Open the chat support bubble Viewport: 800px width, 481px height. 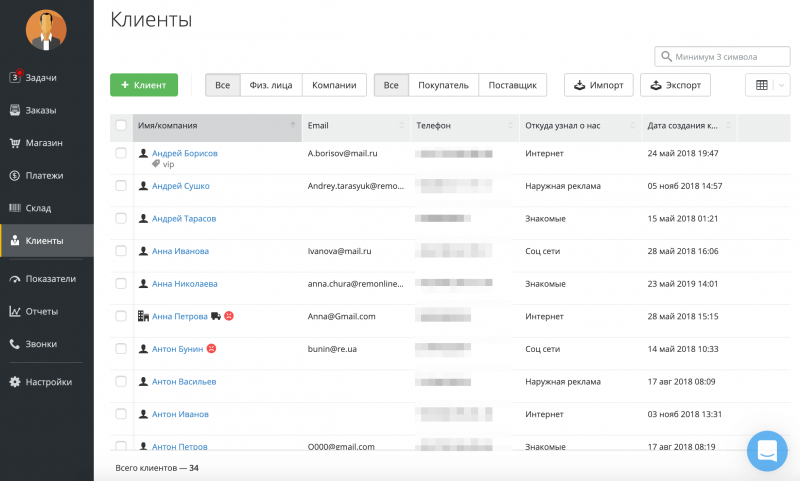[x=767, y=451]
